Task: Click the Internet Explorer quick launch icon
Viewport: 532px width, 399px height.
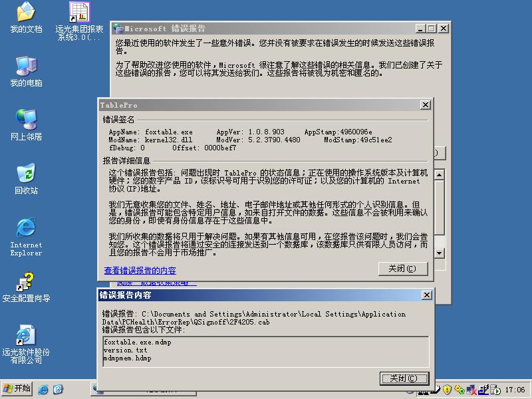Action: click(x=43, y=389)
